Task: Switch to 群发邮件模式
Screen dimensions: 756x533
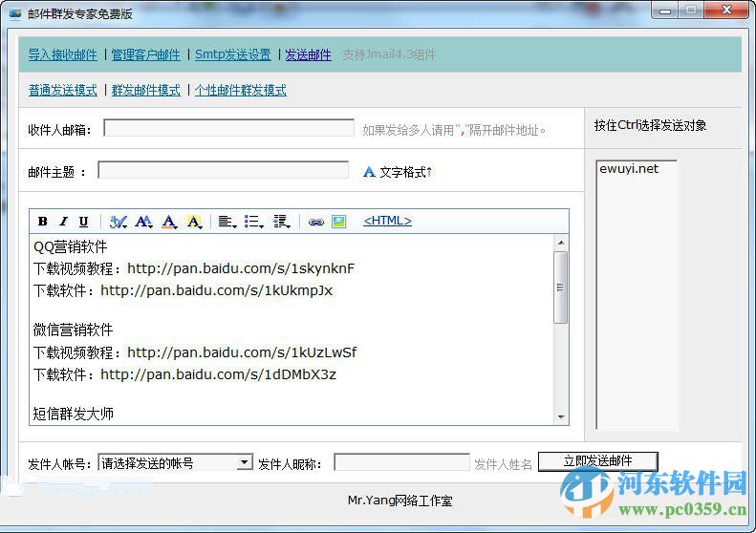Action: (145, 90)
